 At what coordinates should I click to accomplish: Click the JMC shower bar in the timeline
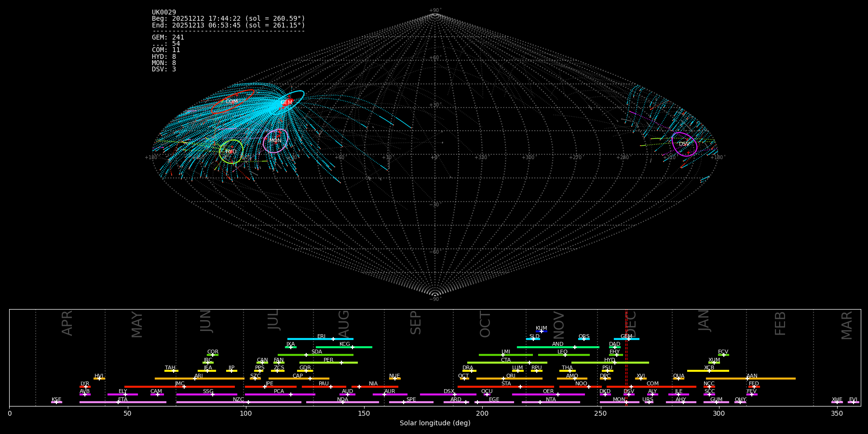(x=180, y=387)
